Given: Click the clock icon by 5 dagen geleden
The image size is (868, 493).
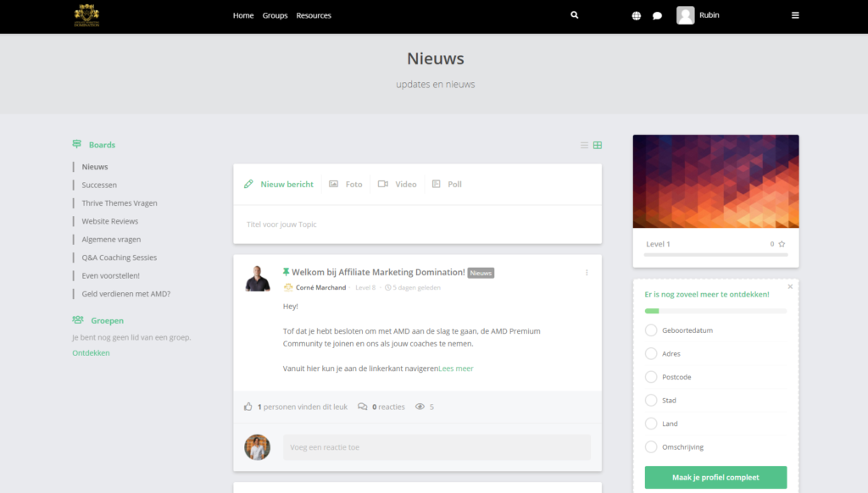Looking at the screenshot, I should click(x=388, y=288).
